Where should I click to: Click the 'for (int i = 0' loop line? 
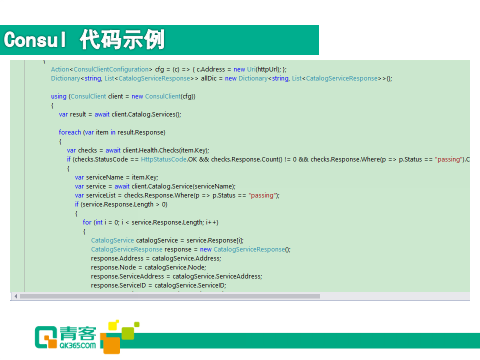pyautogui.click(x=151, y=222)
